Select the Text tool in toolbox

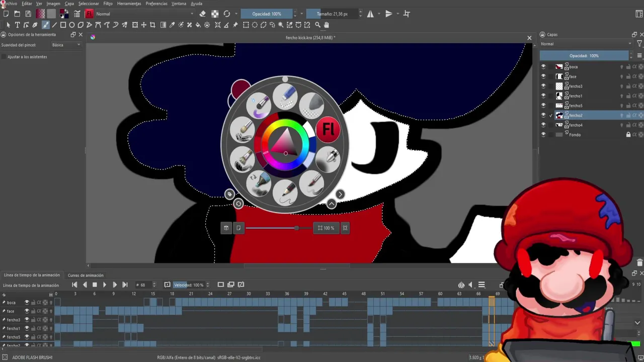coord(17,25)
